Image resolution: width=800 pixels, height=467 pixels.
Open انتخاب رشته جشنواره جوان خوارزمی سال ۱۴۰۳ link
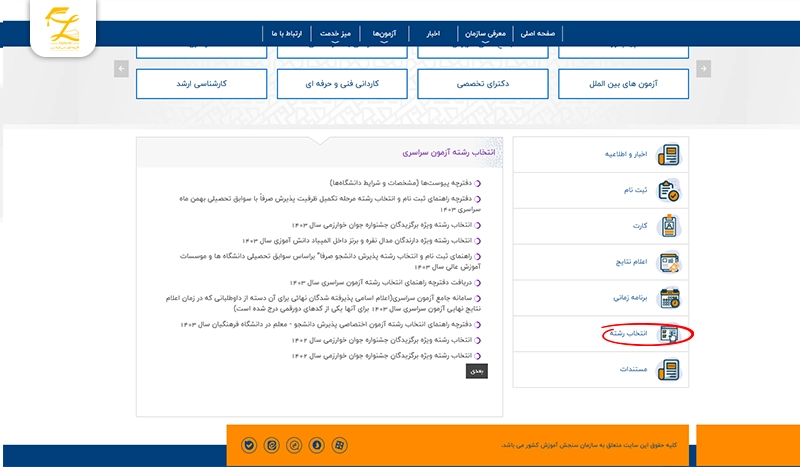pyautogui.click(x=382, y=225)
